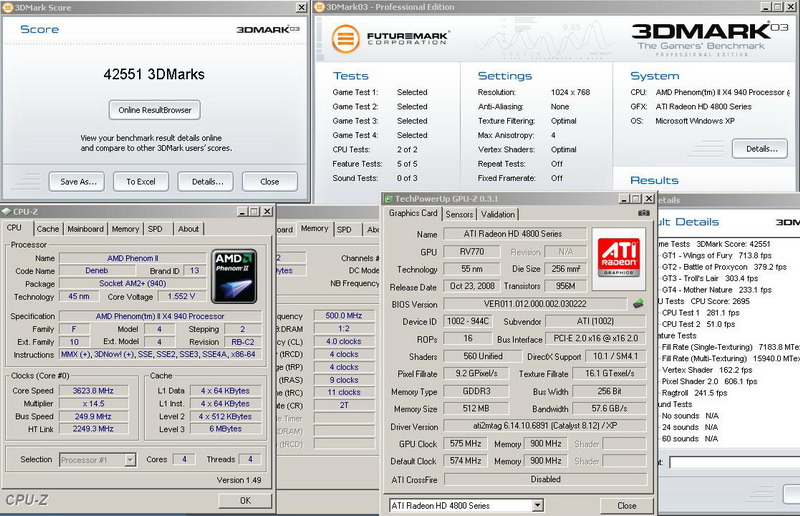Image resolution: width=800 pixels, height=516 pixels.
Task: Click the GPU-Z title bar icon
Action: (388, 199)
